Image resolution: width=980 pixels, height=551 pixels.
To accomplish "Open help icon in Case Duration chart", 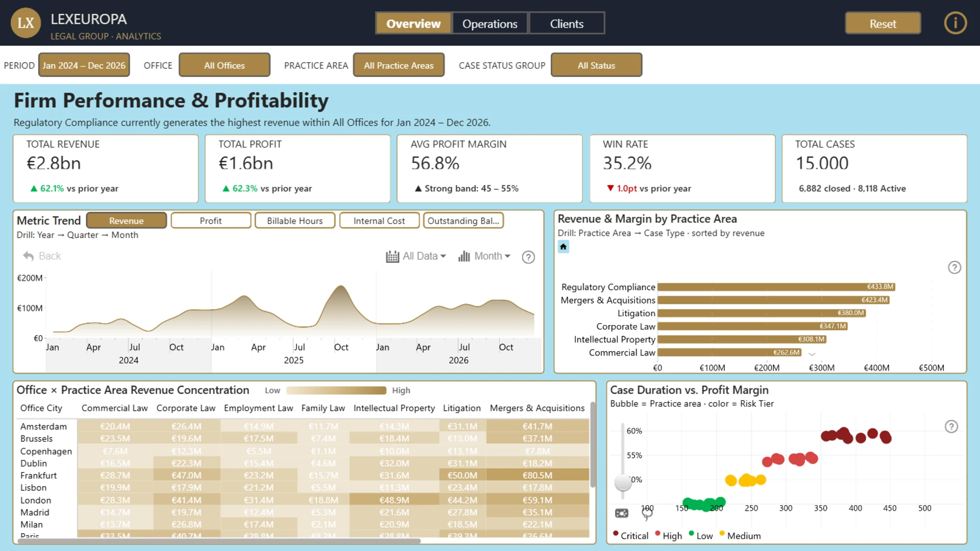I will click(x=951, y=427).
